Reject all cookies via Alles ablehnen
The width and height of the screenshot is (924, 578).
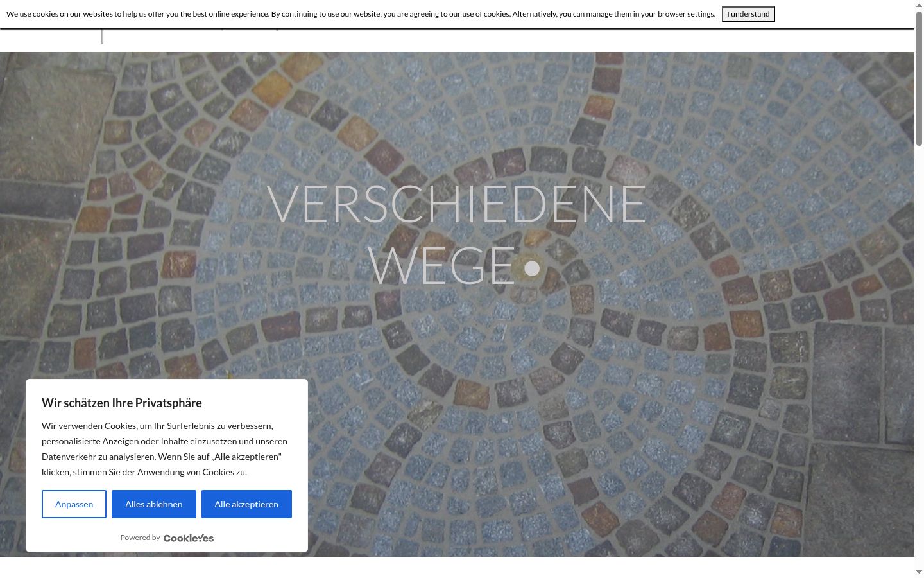(x=154, y=504)
